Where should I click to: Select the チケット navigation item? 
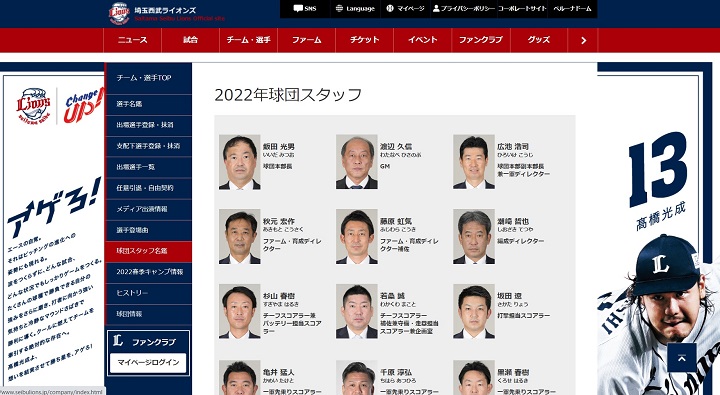pyautogui.click(x=365, y=40)
